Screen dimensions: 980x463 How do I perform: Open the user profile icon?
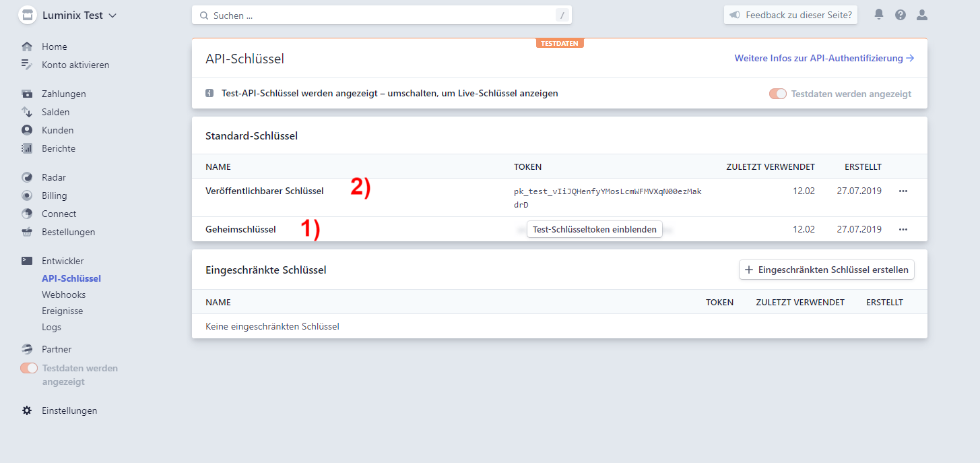[922, 15]
